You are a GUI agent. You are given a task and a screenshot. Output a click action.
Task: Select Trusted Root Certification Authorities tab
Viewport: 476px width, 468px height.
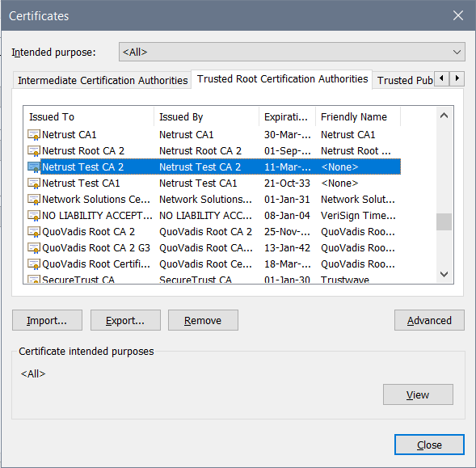(x=282, y=79)
